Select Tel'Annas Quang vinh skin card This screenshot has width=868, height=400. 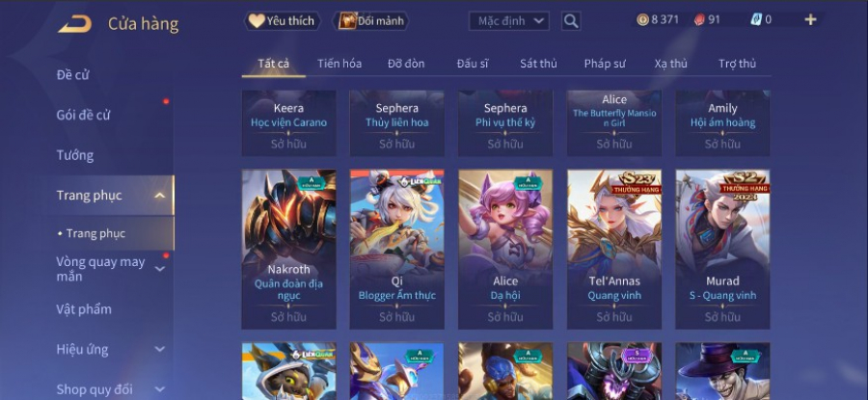(x=614, y=249)
